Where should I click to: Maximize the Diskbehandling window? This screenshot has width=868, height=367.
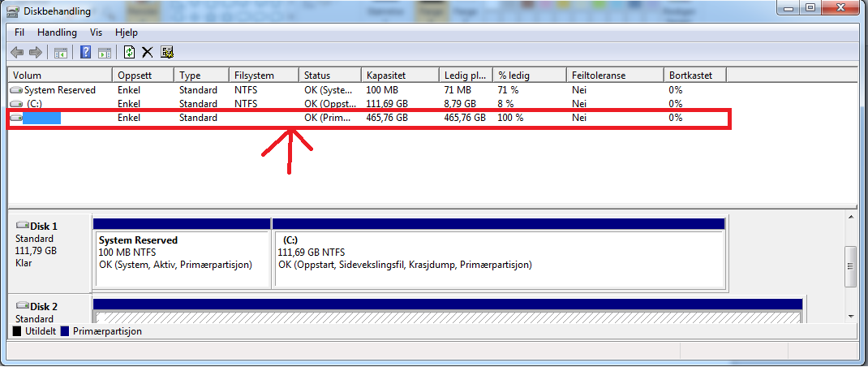coord(810,8)
